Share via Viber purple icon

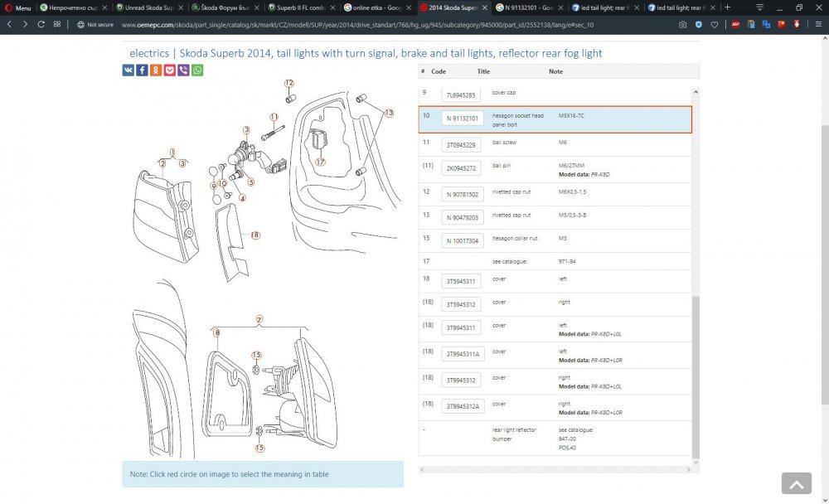pos(183,70)
